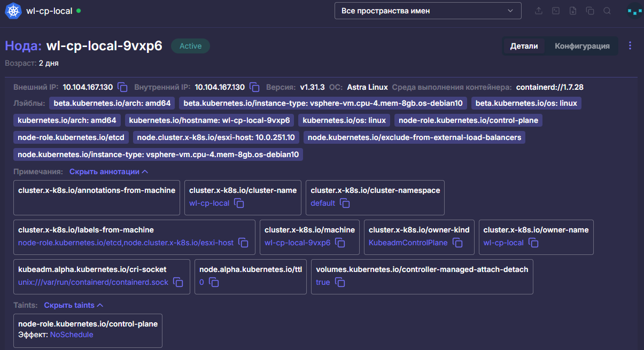Copy the controller-managed-attach-detach value true
Image resolution: width=644 pixels, height=350 pixels.
[x=340, y=283]
